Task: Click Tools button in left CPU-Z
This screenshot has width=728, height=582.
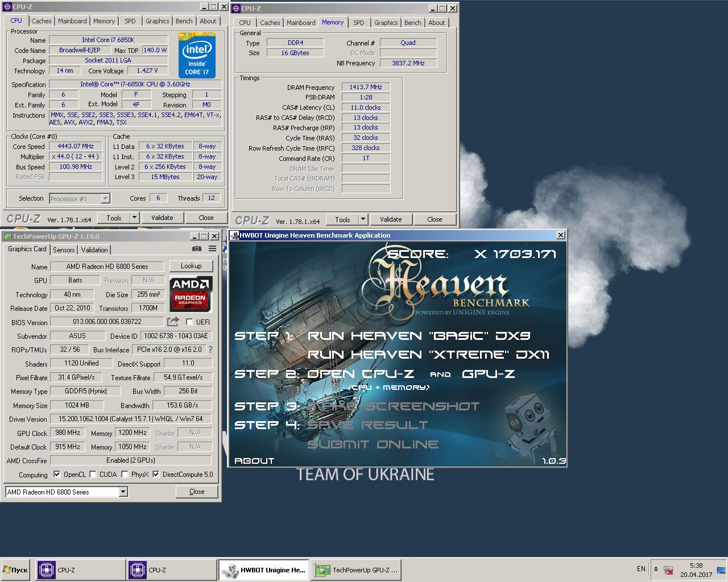Action: [114, 218]
